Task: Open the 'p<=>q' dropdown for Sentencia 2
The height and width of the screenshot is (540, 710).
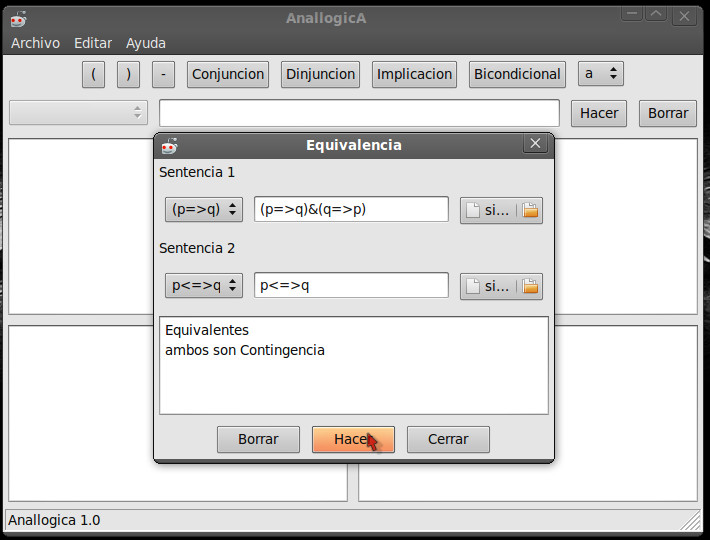Action: click(204, 285)
